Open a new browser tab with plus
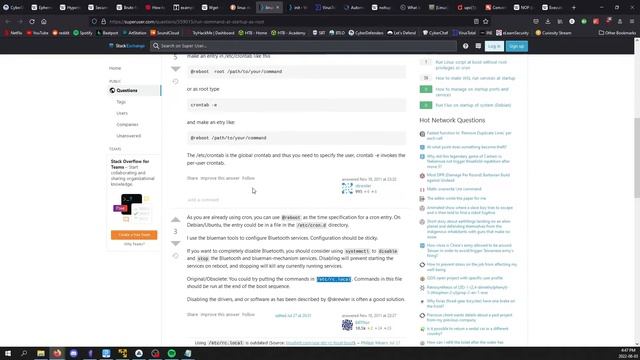This screenshot has width=640, height=360. pos(573,7)
